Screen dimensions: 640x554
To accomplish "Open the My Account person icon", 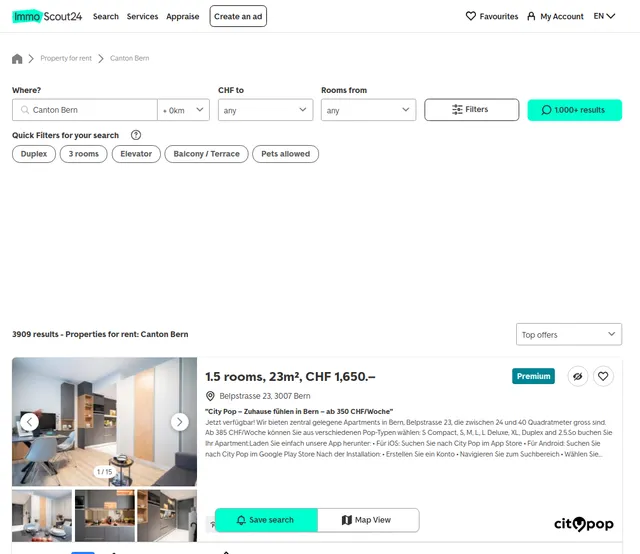I will pyautogui.click(x=531, y=16).
